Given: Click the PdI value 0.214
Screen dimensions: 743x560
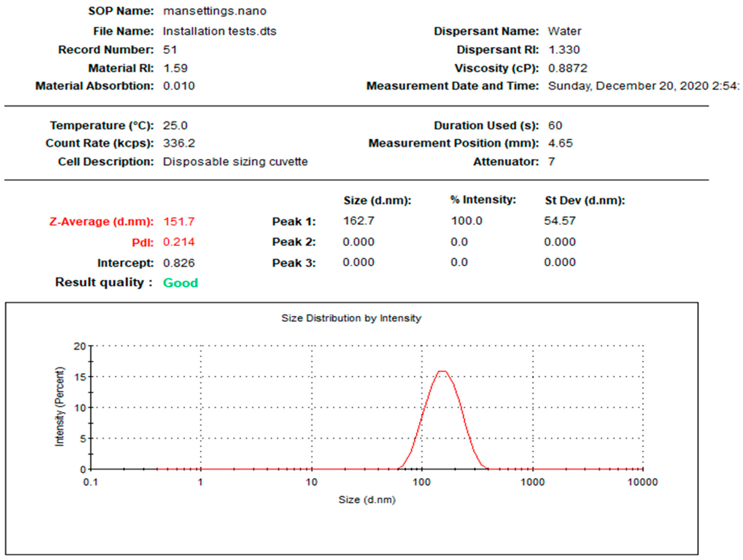Looking at the screenshot, I should [x=179, y=242].
